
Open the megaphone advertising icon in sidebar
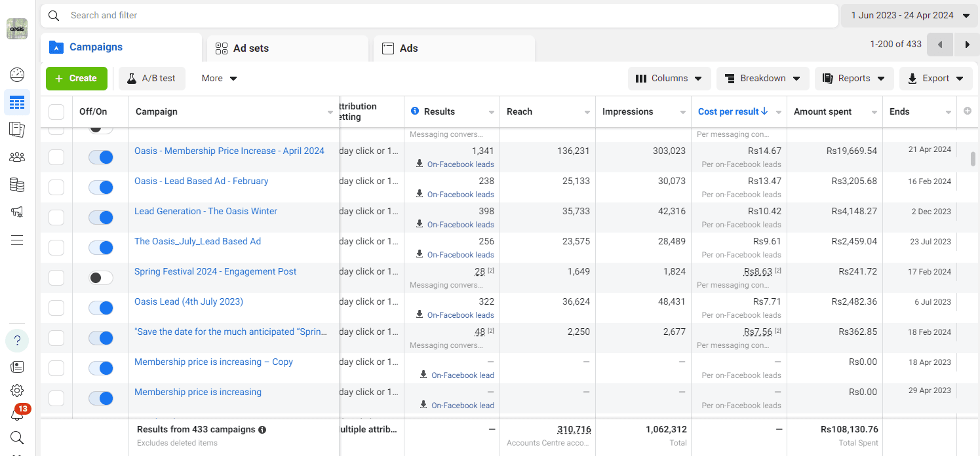(17, 212)
